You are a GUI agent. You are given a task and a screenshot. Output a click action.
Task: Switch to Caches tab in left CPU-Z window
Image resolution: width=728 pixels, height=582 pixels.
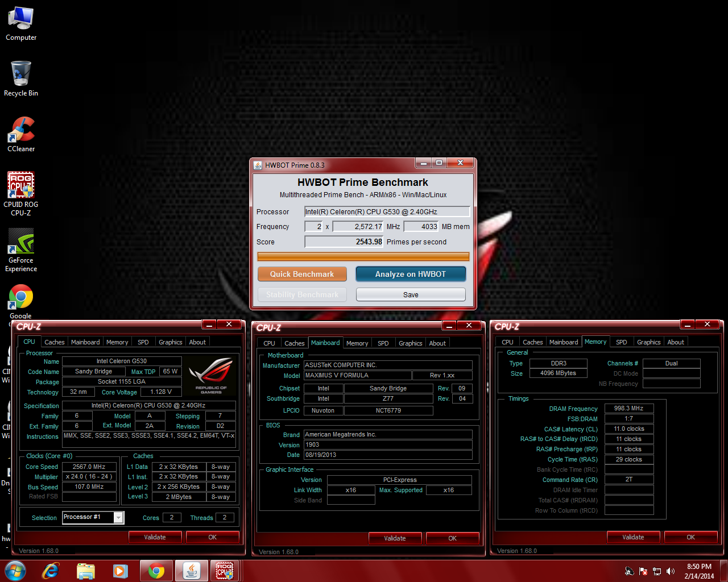[x=55, y=342]
